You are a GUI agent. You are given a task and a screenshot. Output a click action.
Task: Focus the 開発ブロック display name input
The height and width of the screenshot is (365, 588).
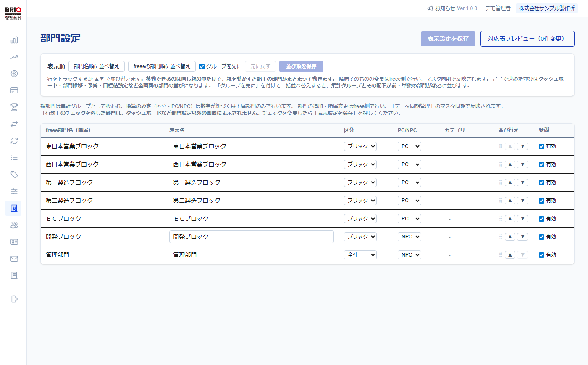252,237
